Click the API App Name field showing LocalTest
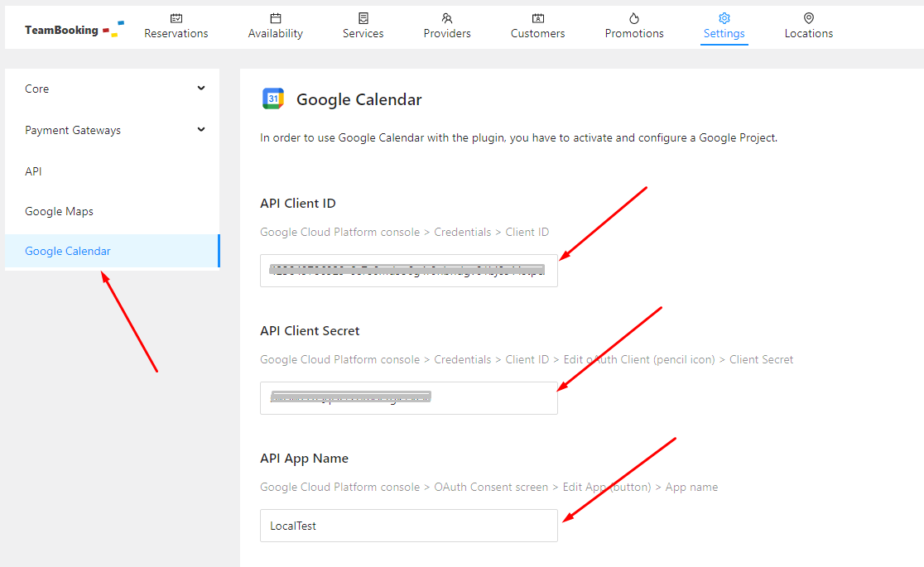This screenshot has height=567, width=924. pos(408,525)
